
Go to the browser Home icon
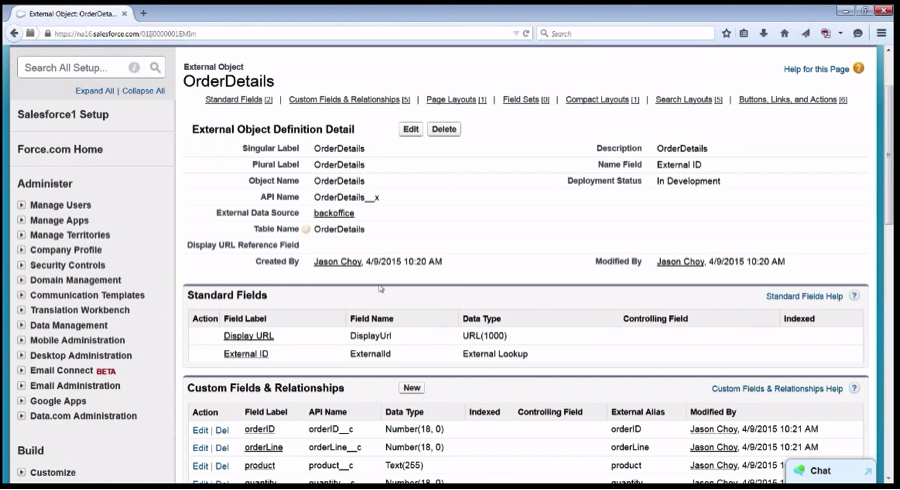coord(784,33)
